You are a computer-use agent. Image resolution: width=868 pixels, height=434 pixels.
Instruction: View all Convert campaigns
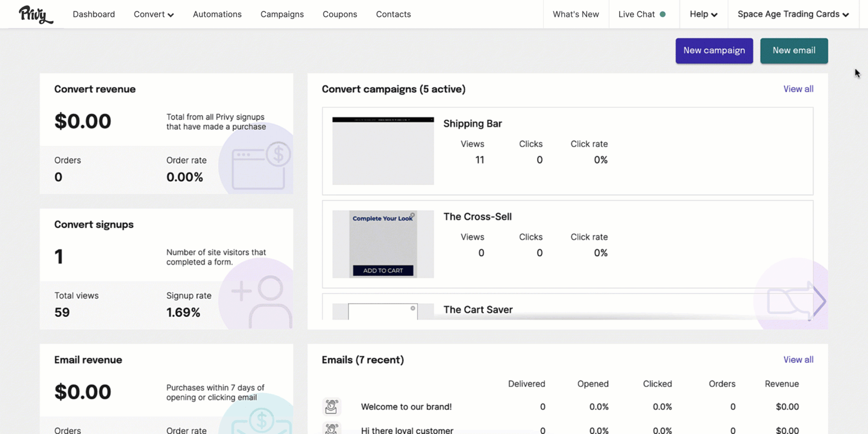[x=798, y=89]
